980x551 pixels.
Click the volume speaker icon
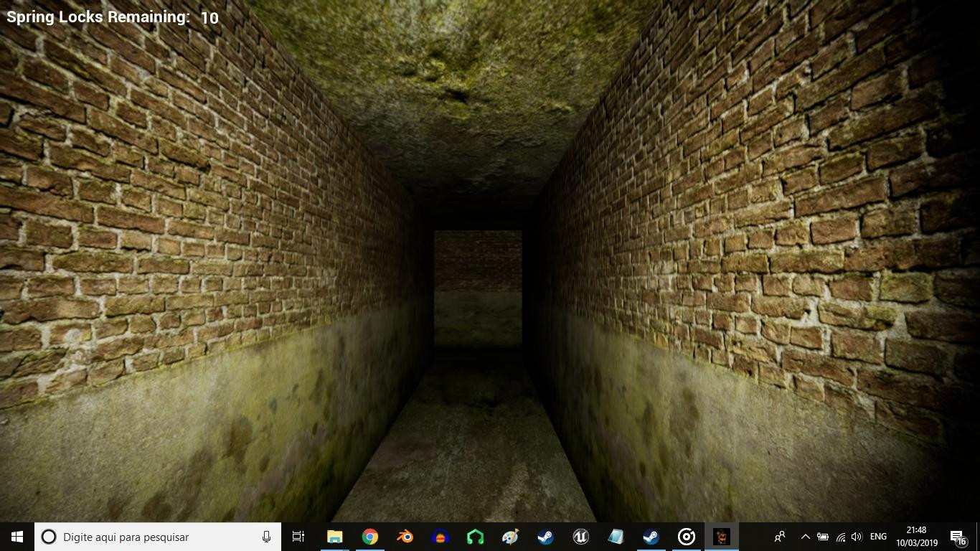point(856,537)
